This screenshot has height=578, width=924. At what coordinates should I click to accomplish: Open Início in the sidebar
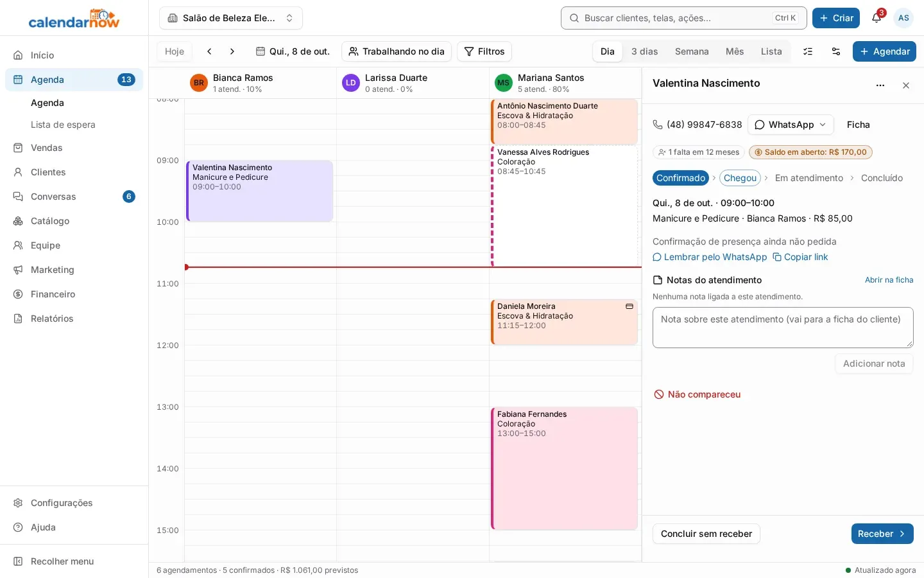click(x=74, y=55)
